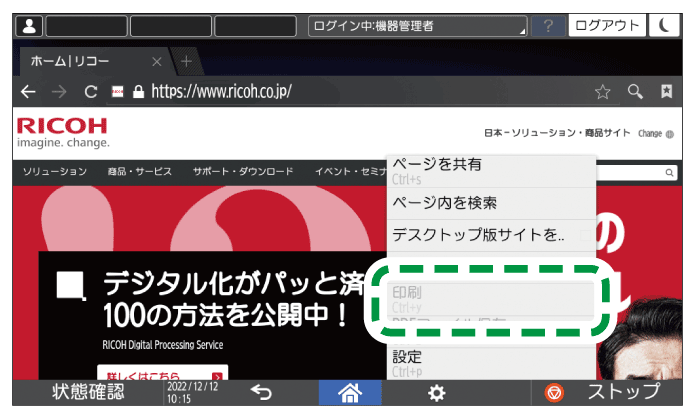Click 詳しくはこちら banner button
Viewport: 694px width, 411px height.
162,373
